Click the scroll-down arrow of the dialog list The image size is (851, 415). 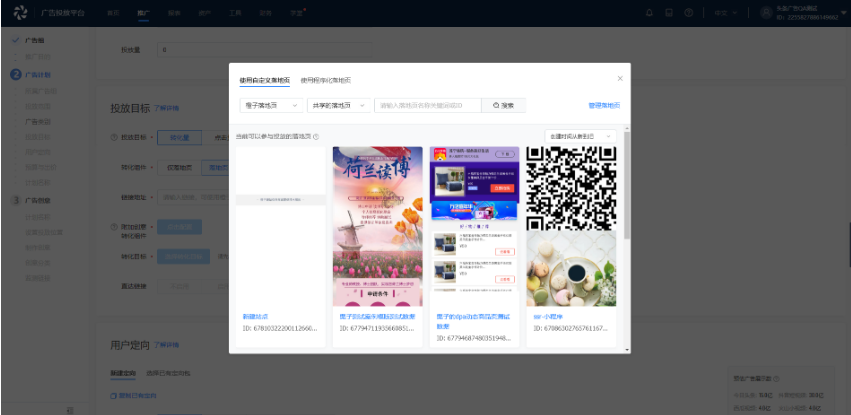627,350
